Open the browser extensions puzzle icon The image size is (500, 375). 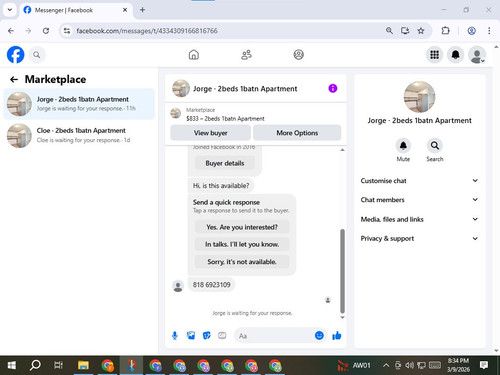coord(445,31)
